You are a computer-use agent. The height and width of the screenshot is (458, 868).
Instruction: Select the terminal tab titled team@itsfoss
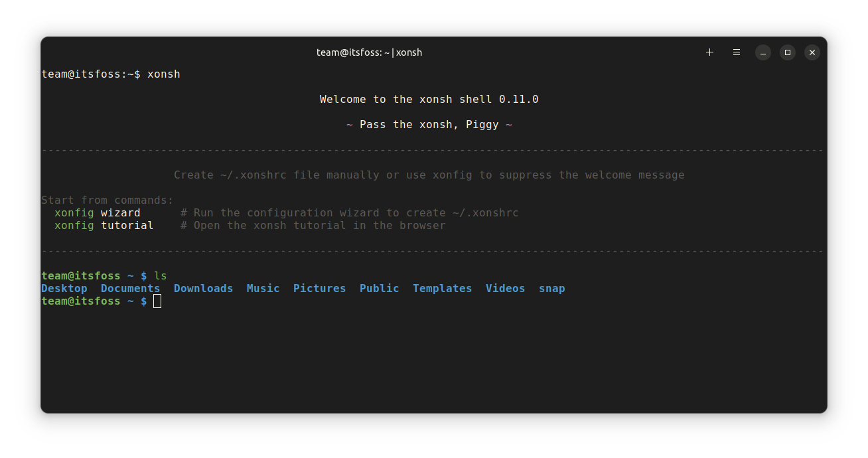[370, 52]
